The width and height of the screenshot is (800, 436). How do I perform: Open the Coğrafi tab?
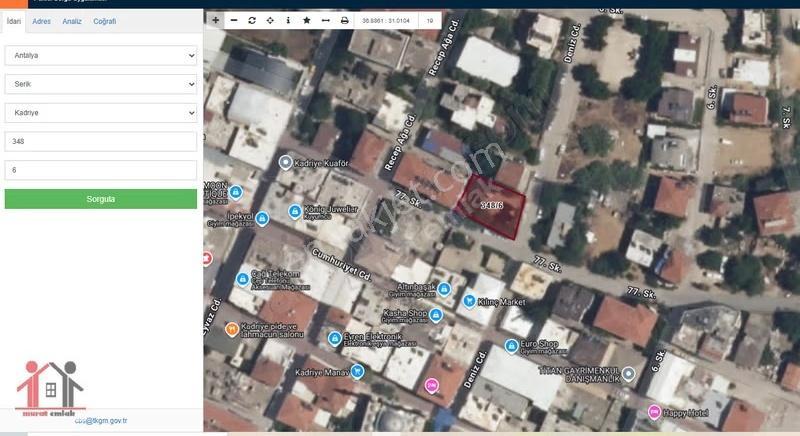[x=105, y=21]
